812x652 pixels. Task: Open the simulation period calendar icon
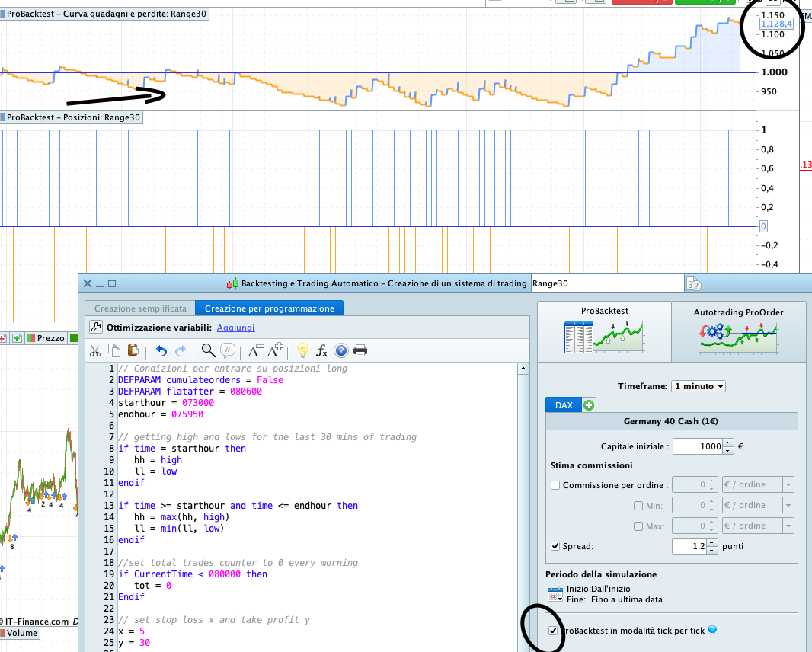(x=555, y=594)
